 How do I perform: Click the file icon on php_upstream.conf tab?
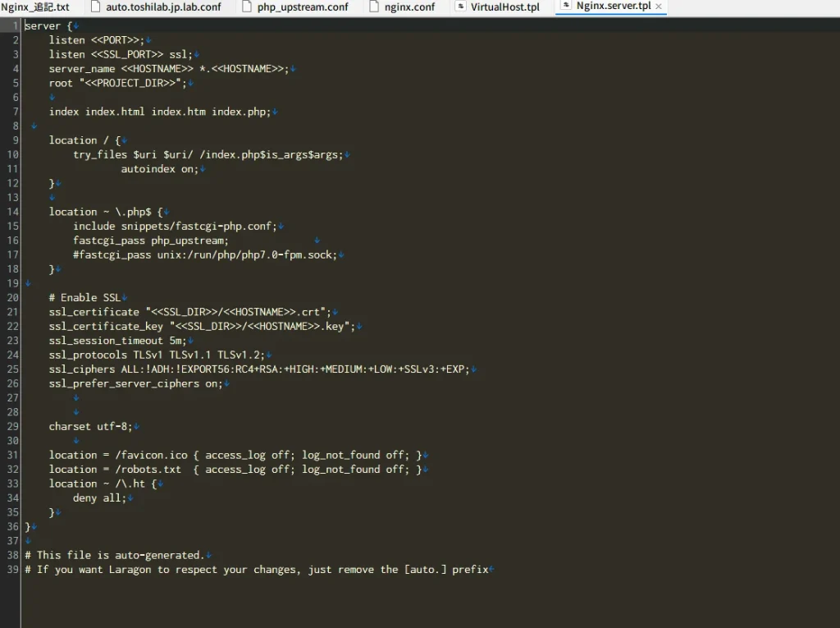(x=247, y=7)
